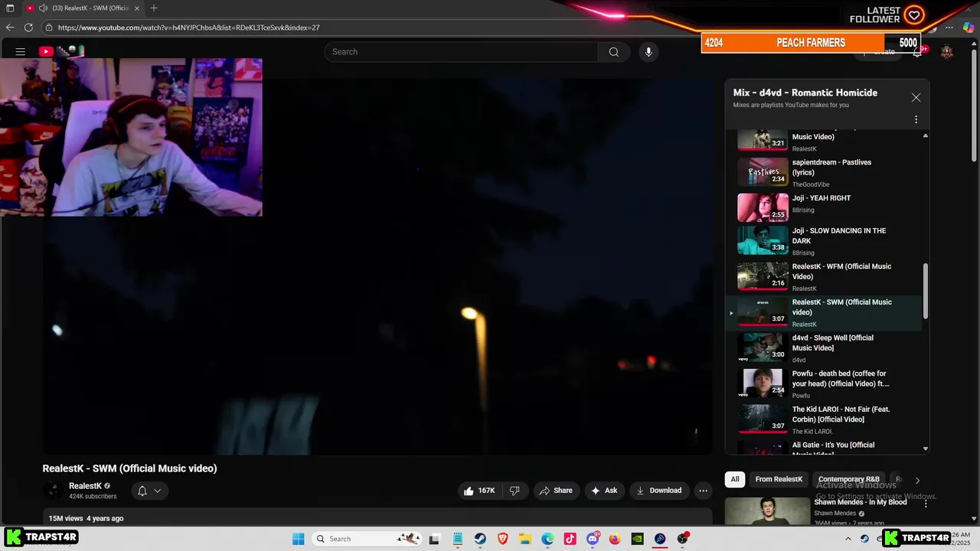Select the All filter chip

(734, 479)
